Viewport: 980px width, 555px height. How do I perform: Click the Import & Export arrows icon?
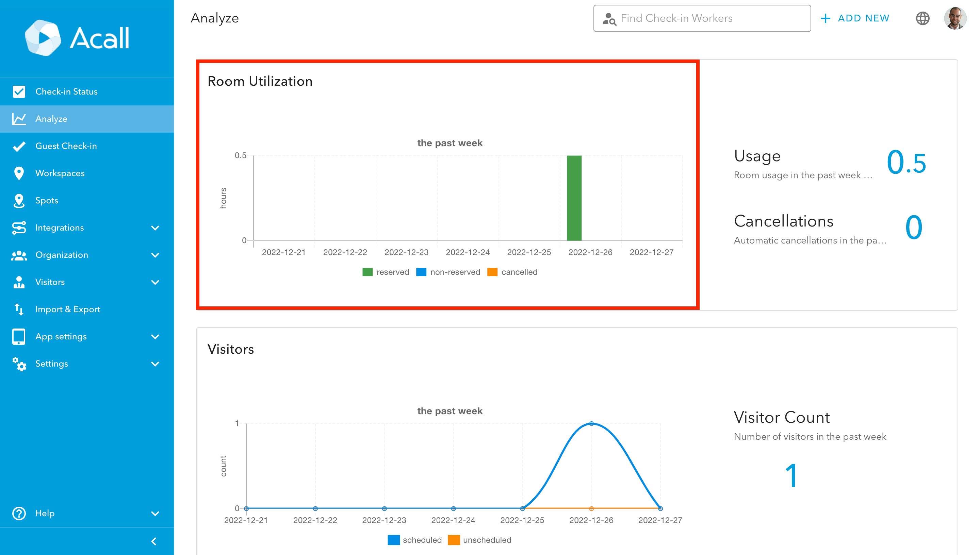click(x=19, y=309)
